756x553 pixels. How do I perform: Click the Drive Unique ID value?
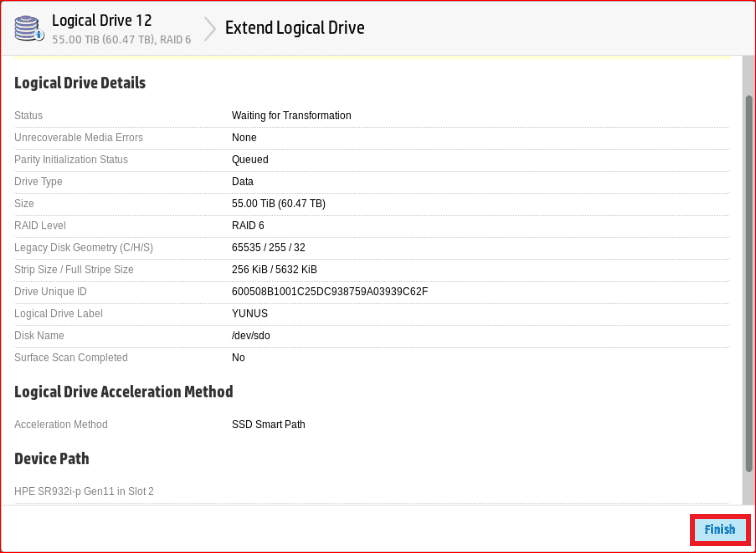(x=329, y=292)
